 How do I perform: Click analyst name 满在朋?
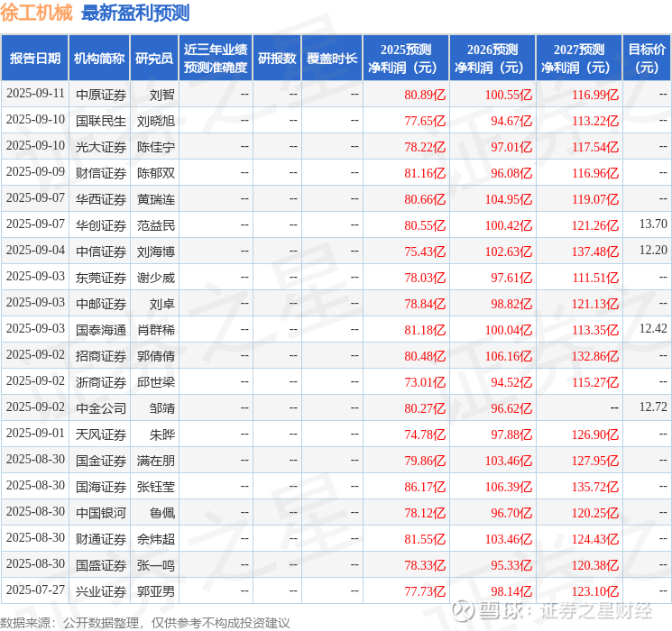pyautogui.click(x=155, y=461)
